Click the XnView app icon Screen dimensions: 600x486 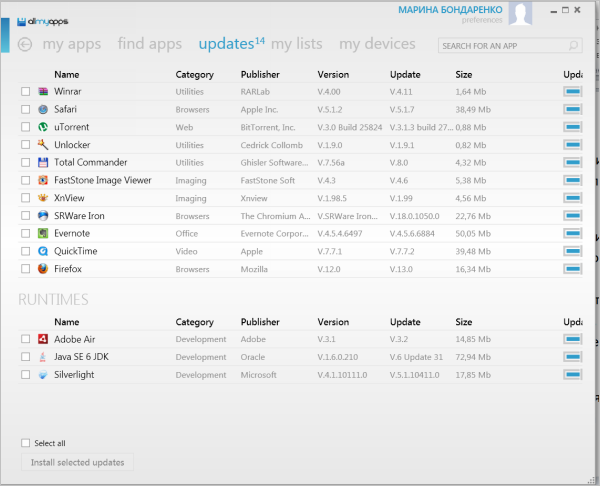[x=43, y=198]
